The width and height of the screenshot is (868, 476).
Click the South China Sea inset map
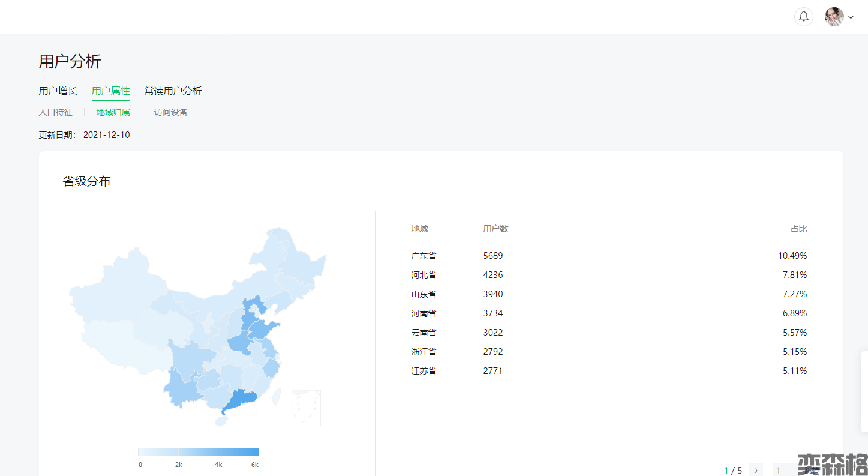306,408
